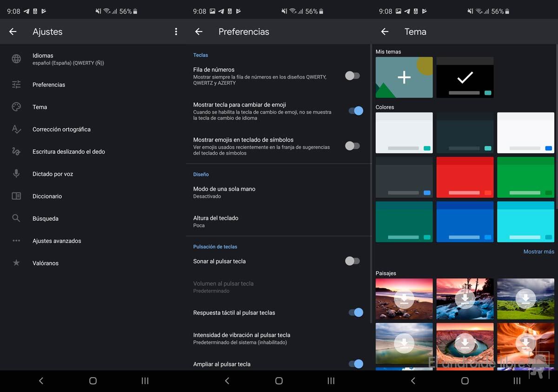
Task: Tap the plus icon to add a custom theme
Action: [x=404, y=78]
